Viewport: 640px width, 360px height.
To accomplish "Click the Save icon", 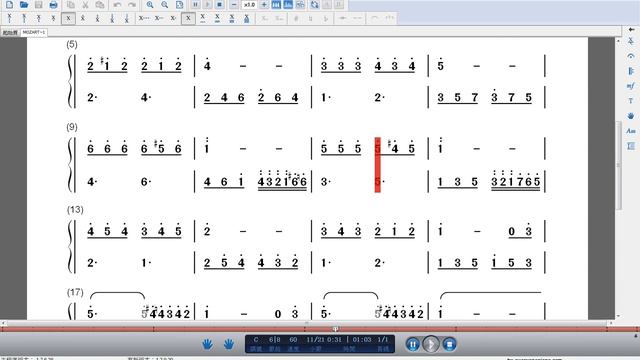I will pos(38,5).
